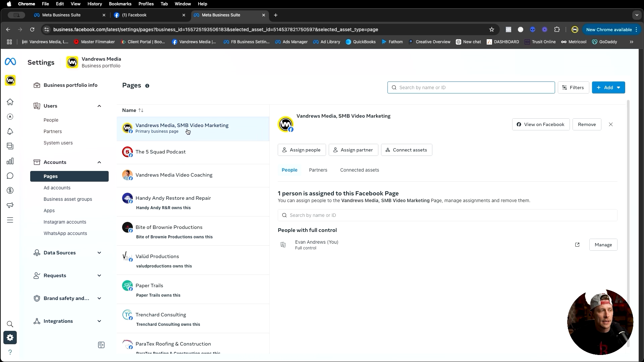Open Business portfolio info
Image resolution: width=644 pixels, height=362 pixels.
(x=69, y=85)
